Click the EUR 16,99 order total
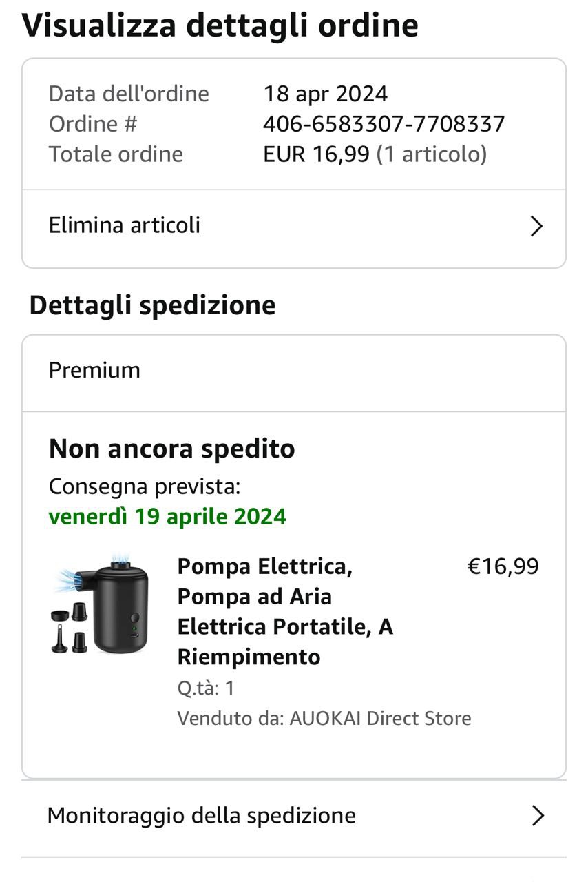The image size is (588, 882). (x=316, y=154)
